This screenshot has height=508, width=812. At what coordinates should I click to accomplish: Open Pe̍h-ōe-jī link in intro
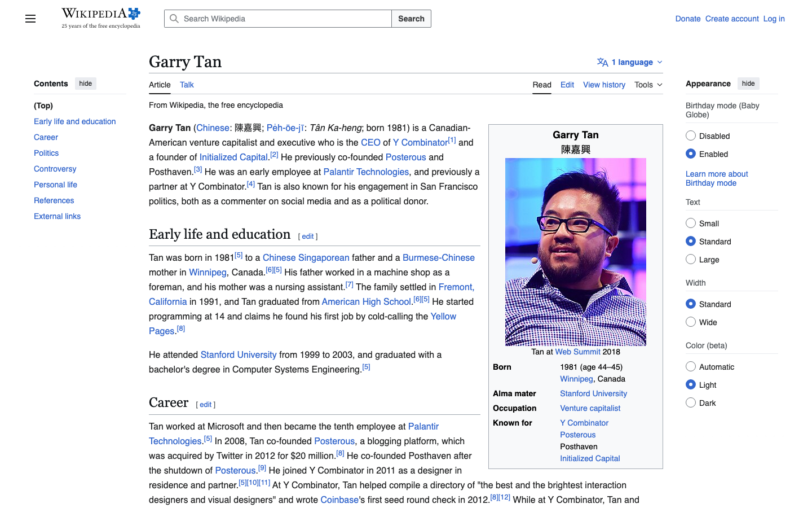[285, 128]
